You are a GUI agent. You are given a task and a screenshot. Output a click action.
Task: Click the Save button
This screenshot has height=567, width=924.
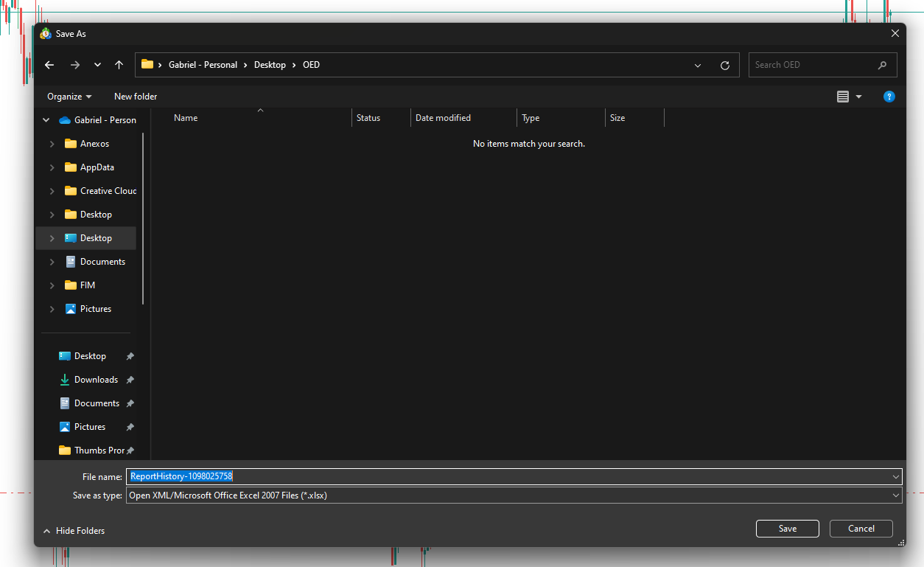coord(787,529)
